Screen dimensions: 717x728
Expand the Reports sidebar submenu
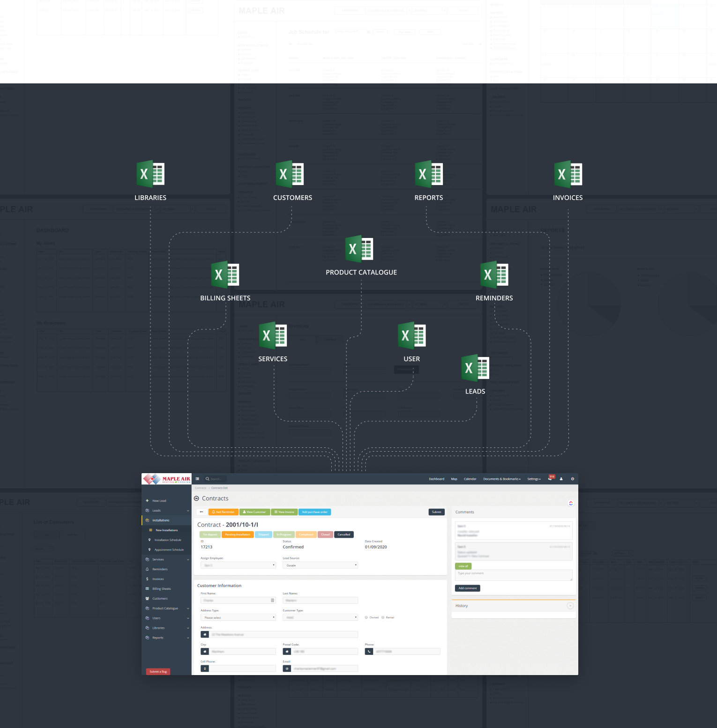tap(188, 638)
